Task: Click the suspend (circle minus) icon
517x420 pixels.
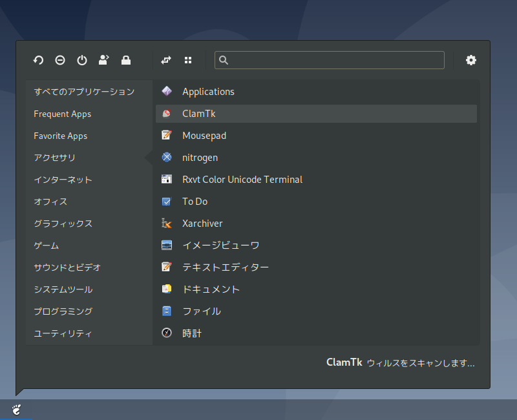Action: (x=60, y=60)
